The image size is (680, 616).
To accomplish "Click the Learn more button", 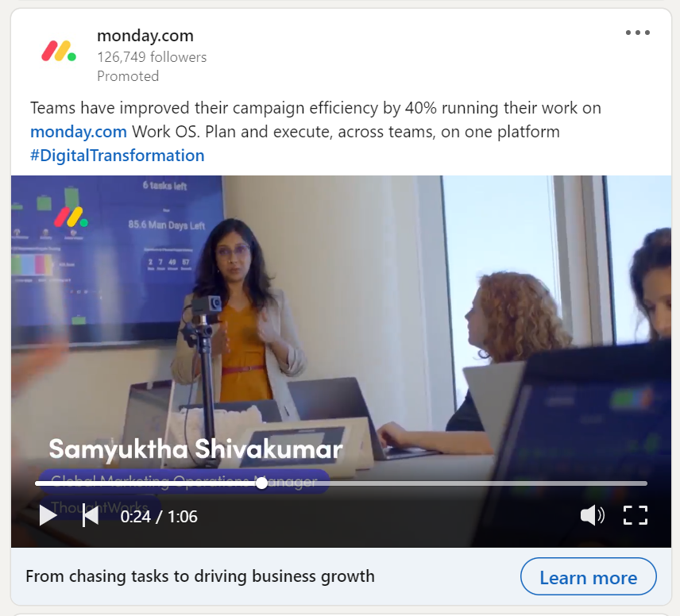I will point(588,576).
